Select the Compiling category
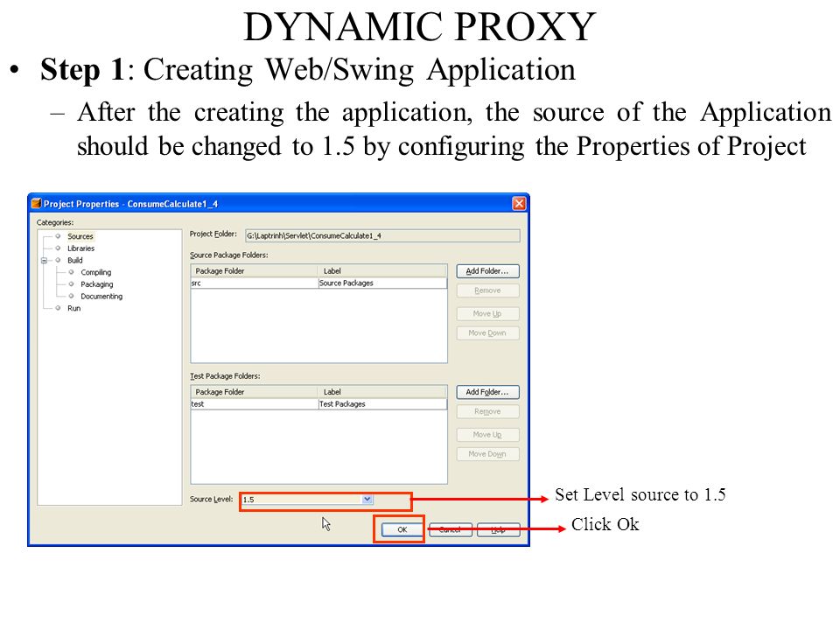This screenshot has height=630, width=840. [96, 272]
